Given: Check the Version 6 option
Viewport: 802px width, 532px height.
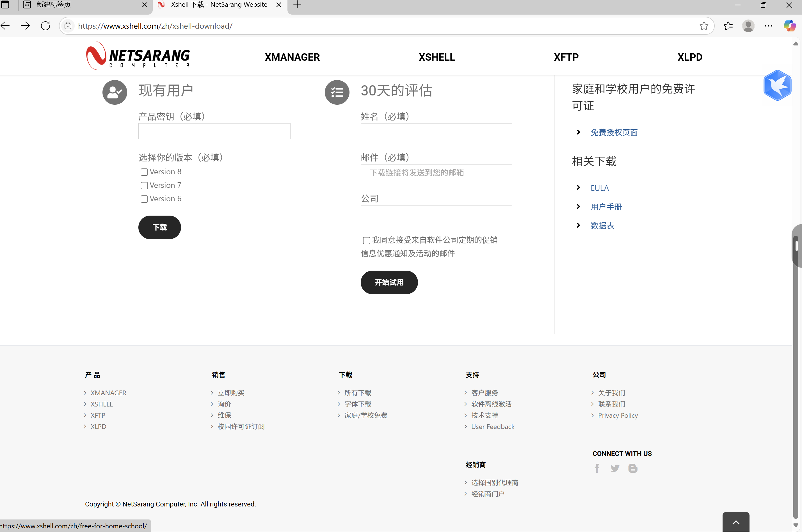Looking at the screenshot, I should [x=144, y=199].
